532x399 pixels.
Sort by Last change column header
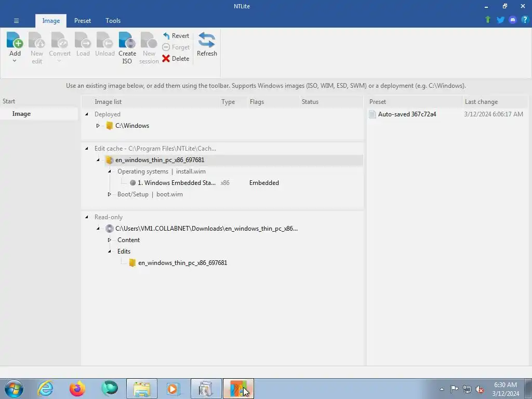(x=495, y=102)
